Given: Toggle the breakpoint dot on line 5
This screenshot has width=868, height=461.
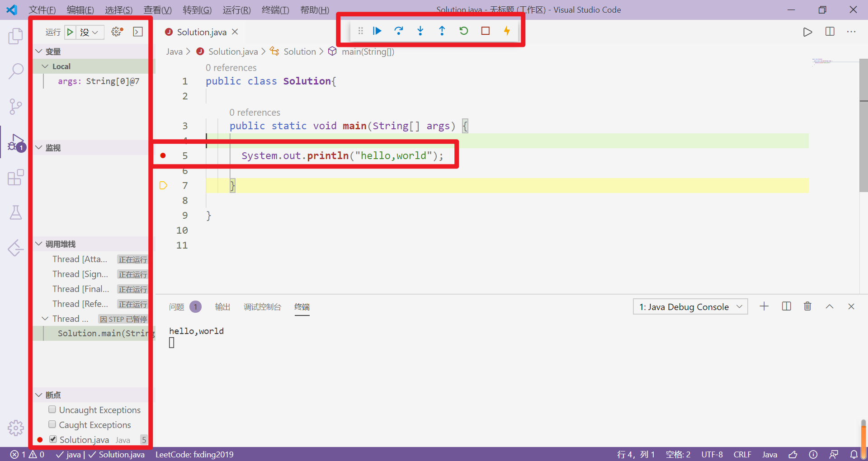Looking at the screenshot, I should 163,155.
